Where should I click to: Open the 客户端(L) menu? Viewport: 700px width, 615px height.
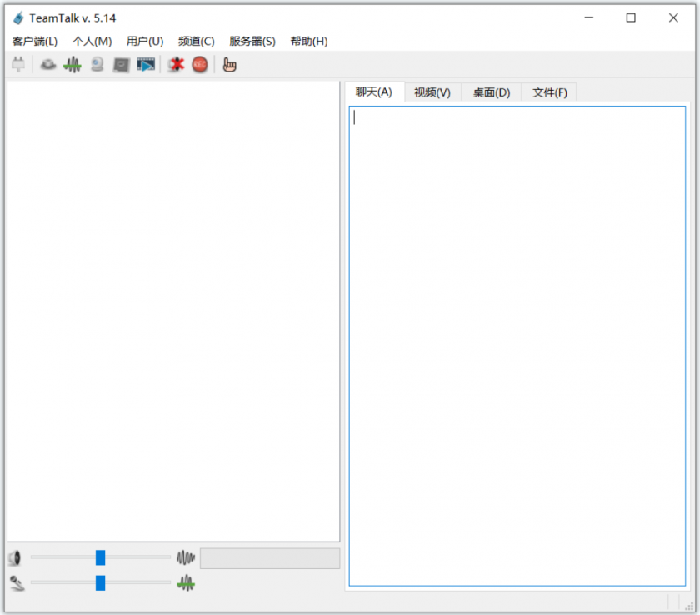click(x=35, y=42)
